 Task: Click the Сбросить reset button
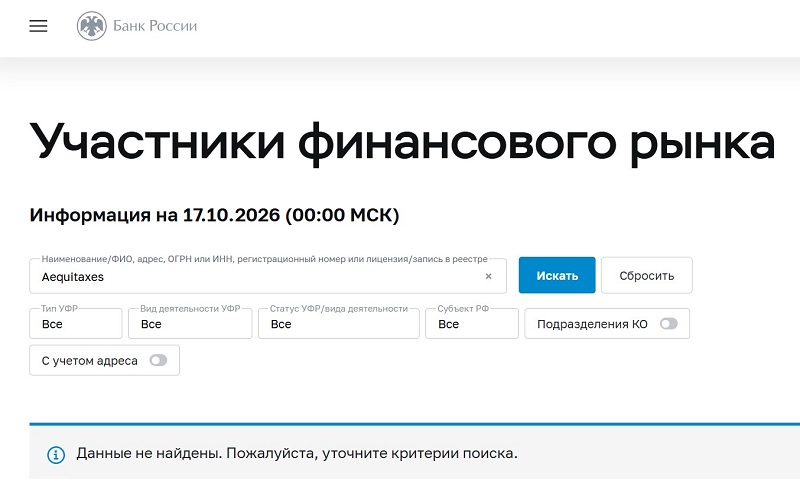pyautogui.click(x=646, y=276)
